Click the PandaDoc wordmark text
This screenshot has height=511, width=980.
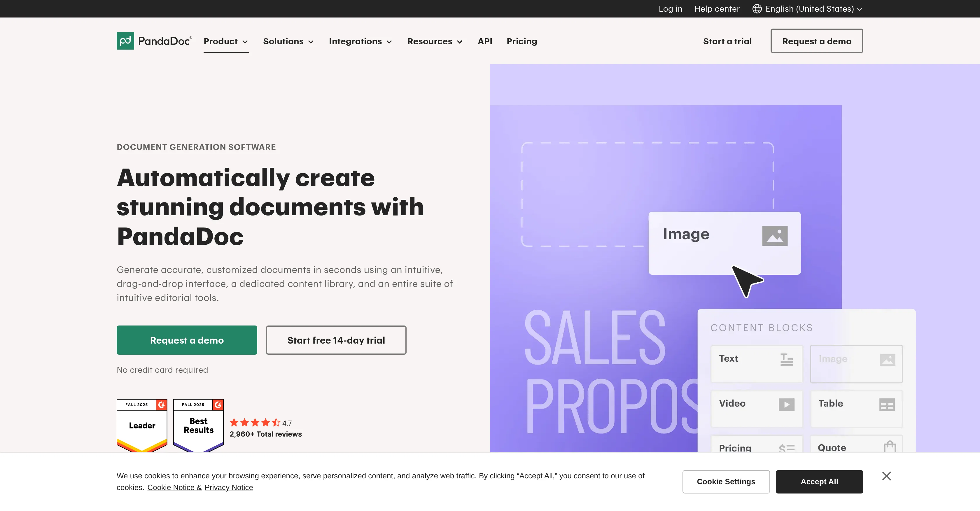(x=165, y=41)
